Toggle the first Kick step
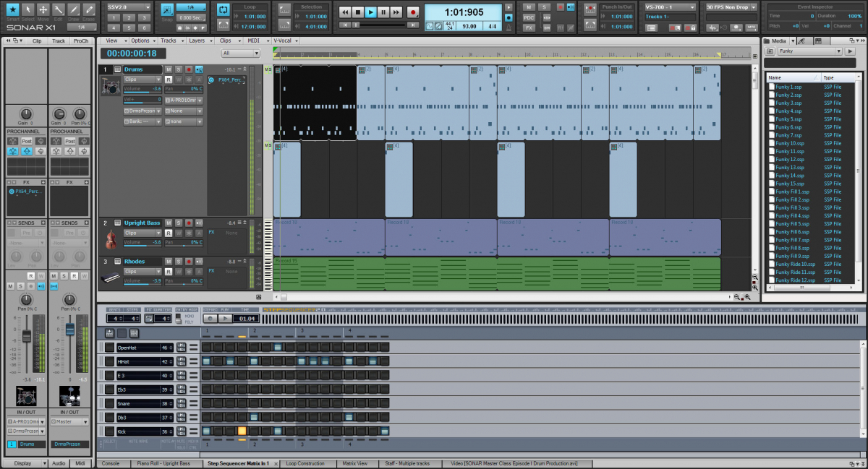Screen dimensions: 868x469 pyautogui.click(x=207, y=431)
